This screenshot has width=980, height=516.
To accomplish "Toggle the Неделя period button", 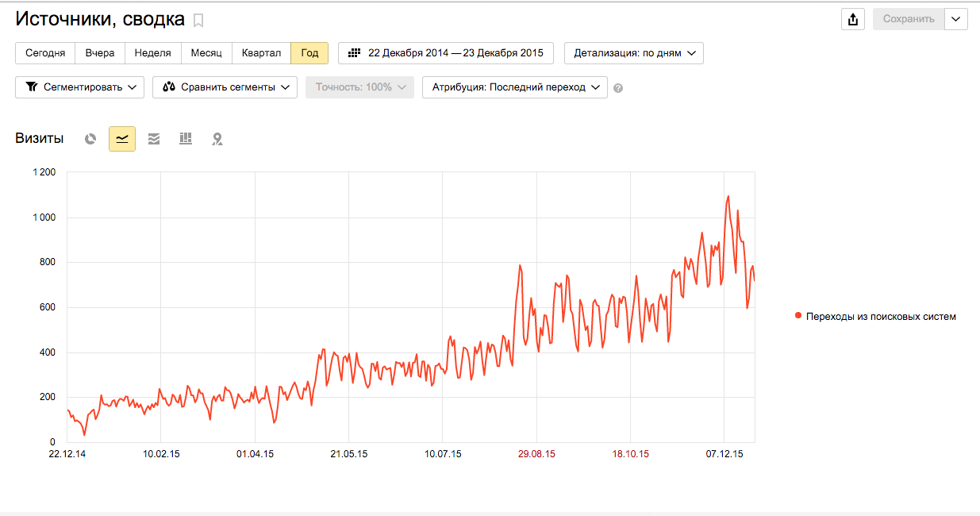I will (153, 53).
